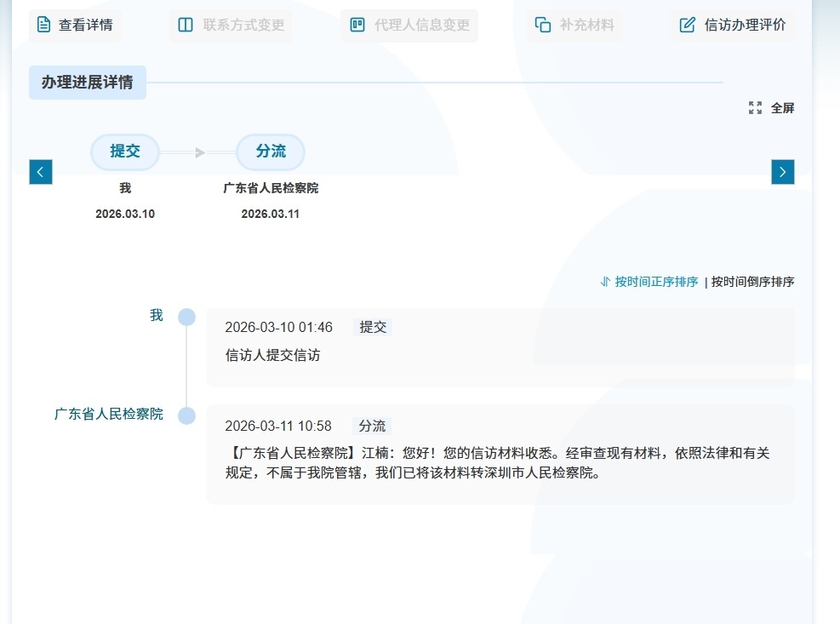Click timeline dot next to 我
Viewport: 840px width, 624px height.
pos(187,317)
